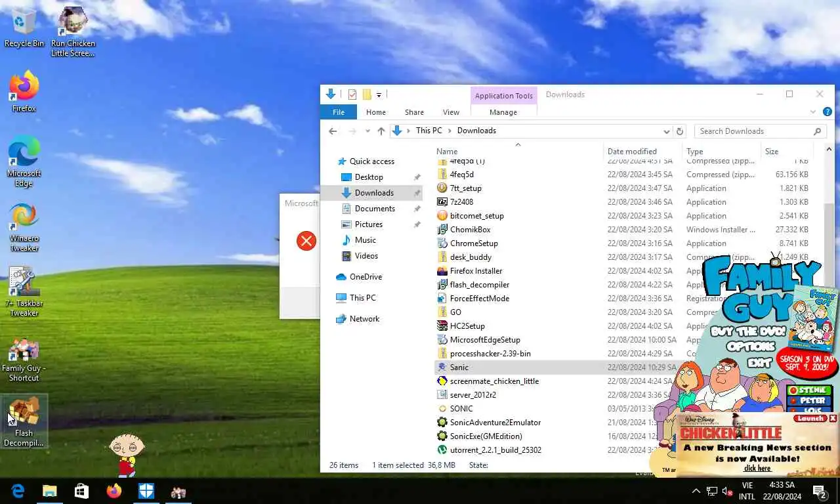Select Music in the navigation pane
This screenshot has height=504, width=840.
tap(365, 240)
